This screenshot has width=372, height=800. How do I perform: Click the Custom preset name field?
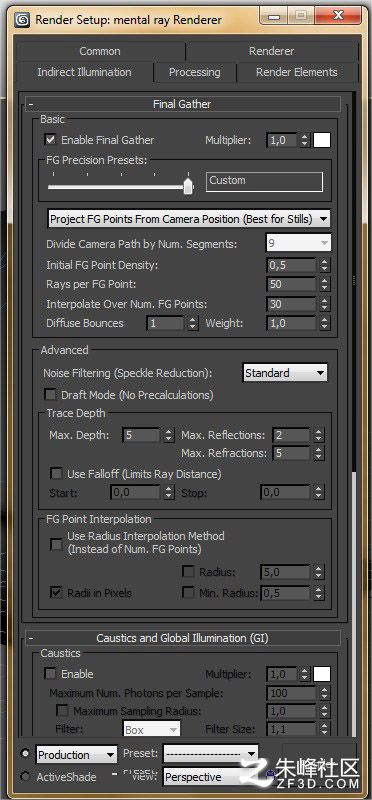(x=264, y=181)
